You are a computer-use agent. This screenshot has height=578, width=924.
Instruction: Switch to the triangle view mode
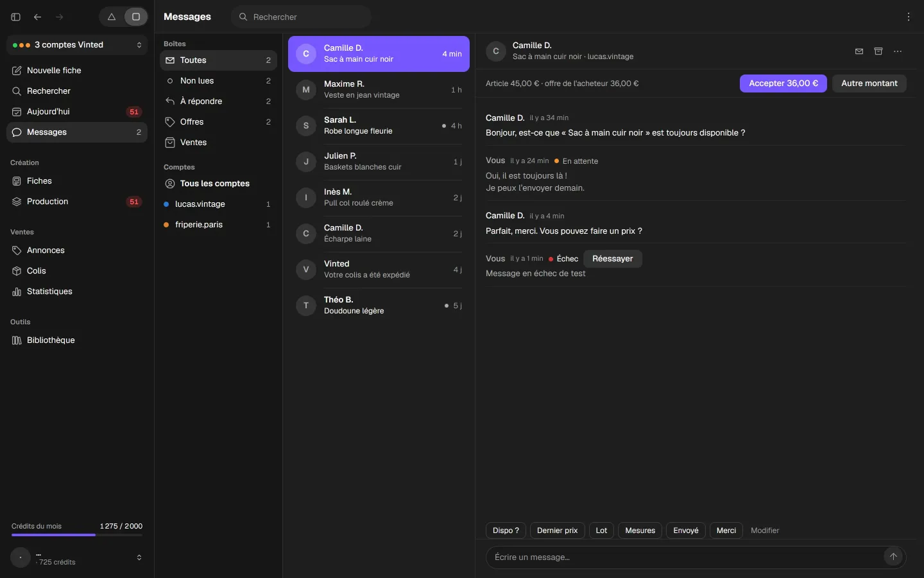112,17
